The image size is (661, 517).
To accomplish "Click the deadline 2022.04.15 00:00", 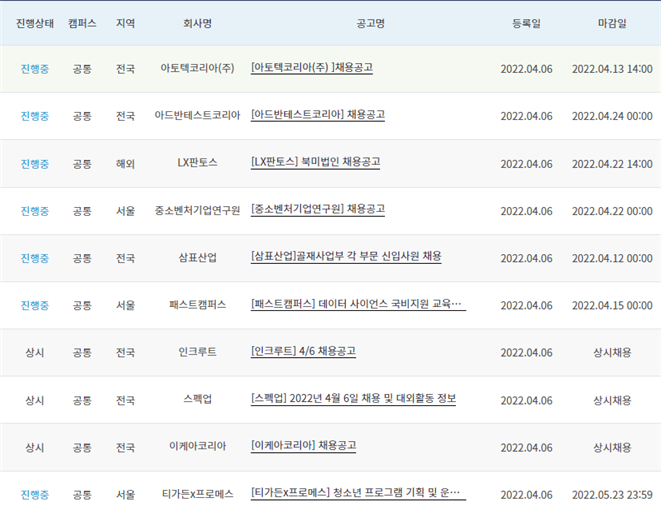I will (x=612, y=305).
